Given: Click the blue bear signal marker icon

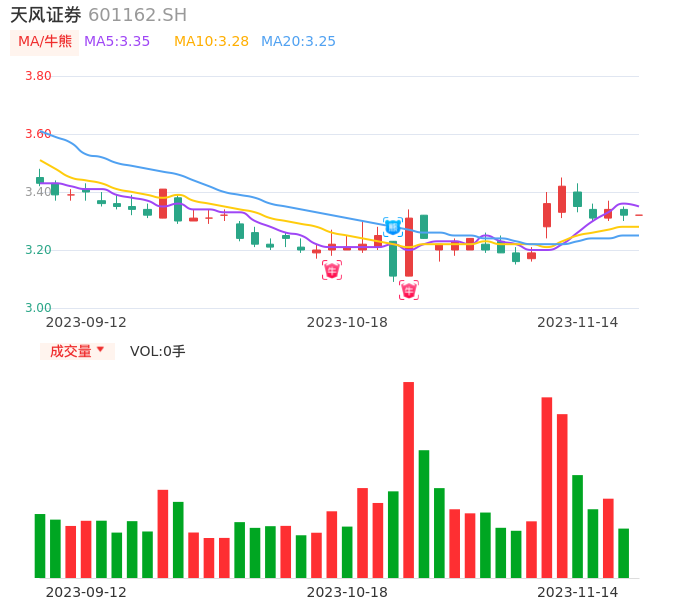Looking at the screenshot, I should pyautogui.click(x=392, y=227).
